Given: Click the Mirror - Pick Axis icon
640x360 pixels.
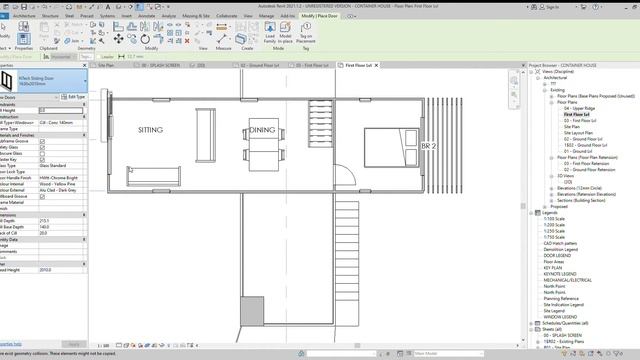Looking at the screenshot, I should click(x=145, y=27).
